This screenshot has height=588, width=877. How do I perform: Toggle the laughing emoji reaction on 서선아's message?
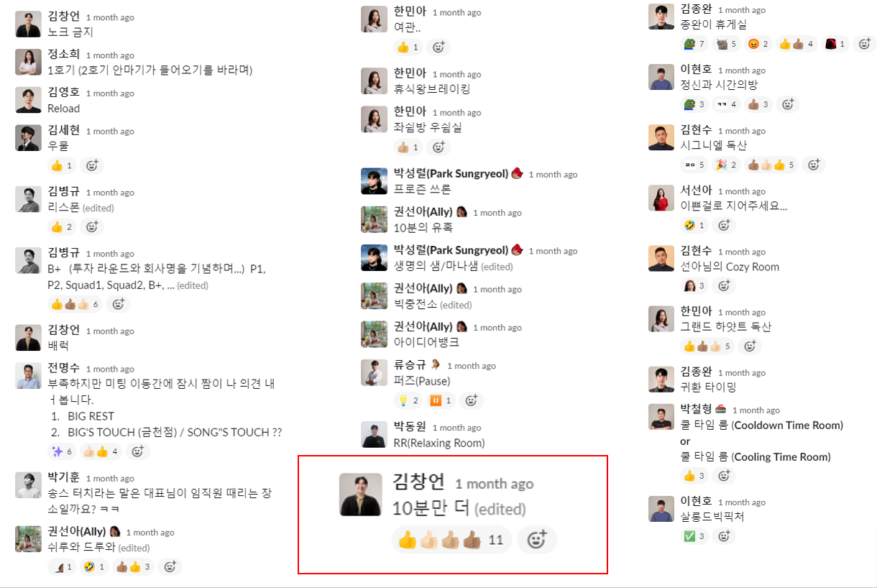[x=694, y=225]
